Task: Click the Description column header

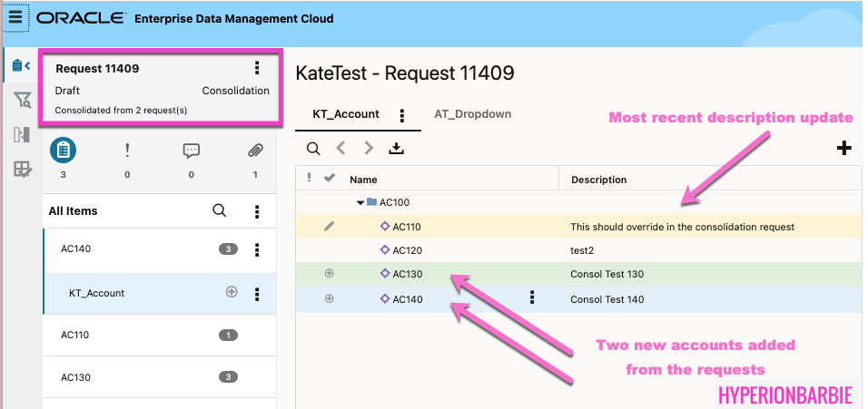Action: pos(598,180)
